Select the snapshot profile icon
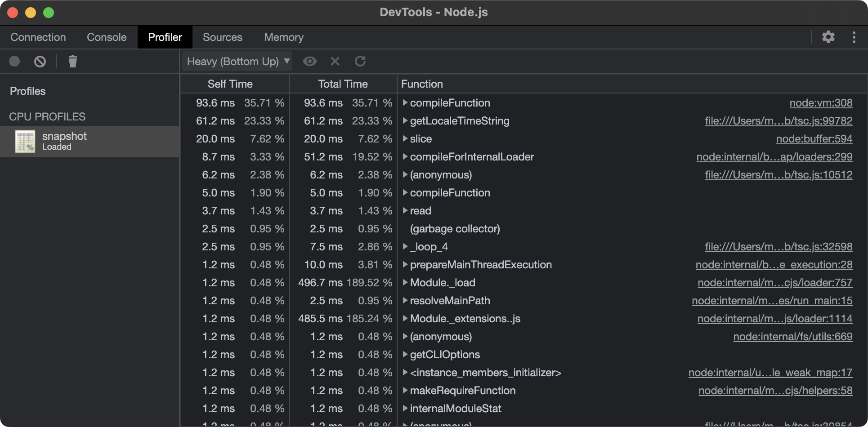 pyautogui.click(x=25, y=141)
